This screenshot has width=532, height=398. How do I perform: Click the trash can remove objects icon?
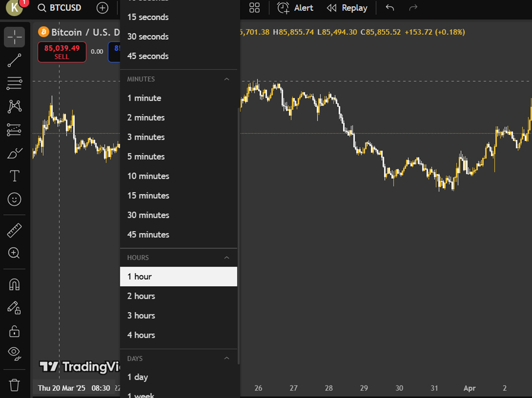(14, 385)
